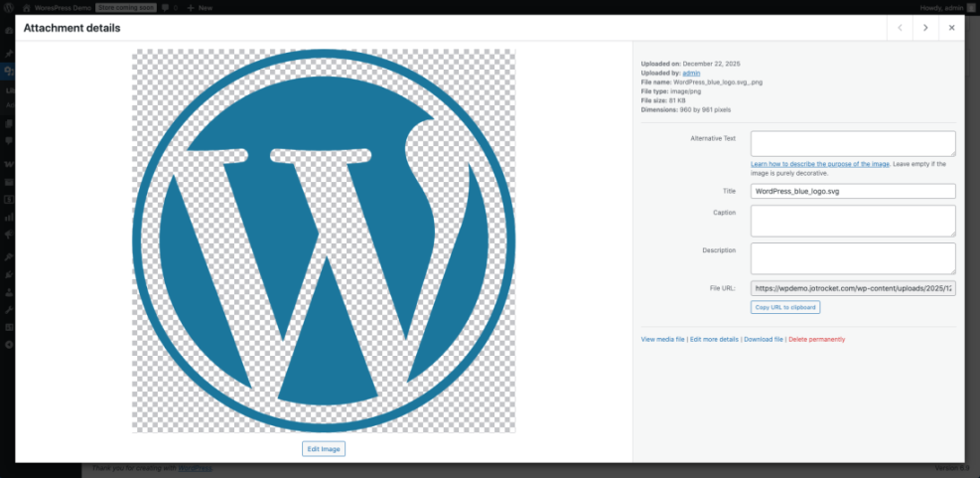980x478 pixels.
Task: Open the admin uploader profile link
Action: tap(691, 73)
